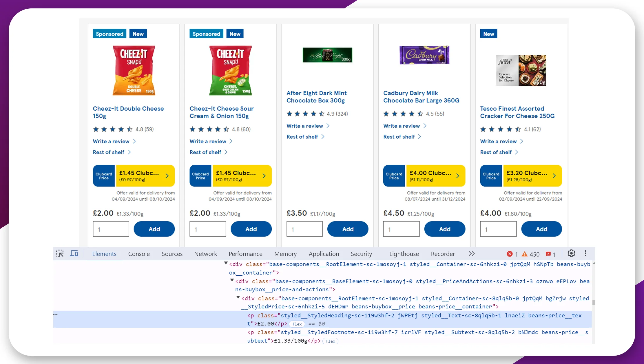Image resolution: width=644 pixels, height=364 pixels.
Task: Click quantity field for Cadbury Dairy Milk bar
Action: (401, 229)
